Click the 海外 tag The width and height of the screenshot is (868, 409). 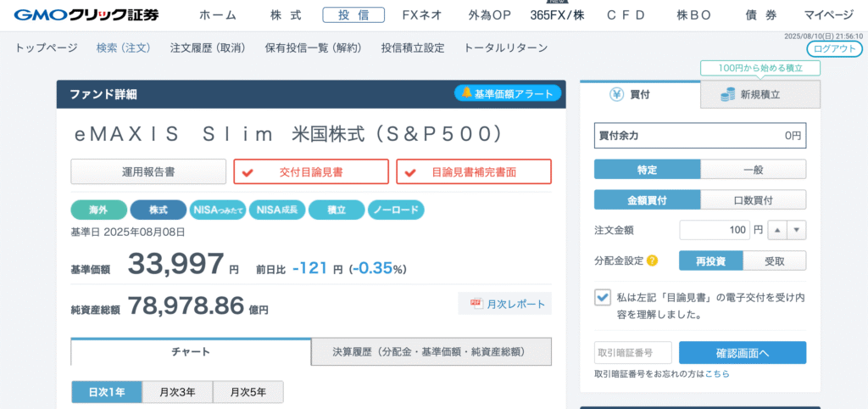[98, 210]
